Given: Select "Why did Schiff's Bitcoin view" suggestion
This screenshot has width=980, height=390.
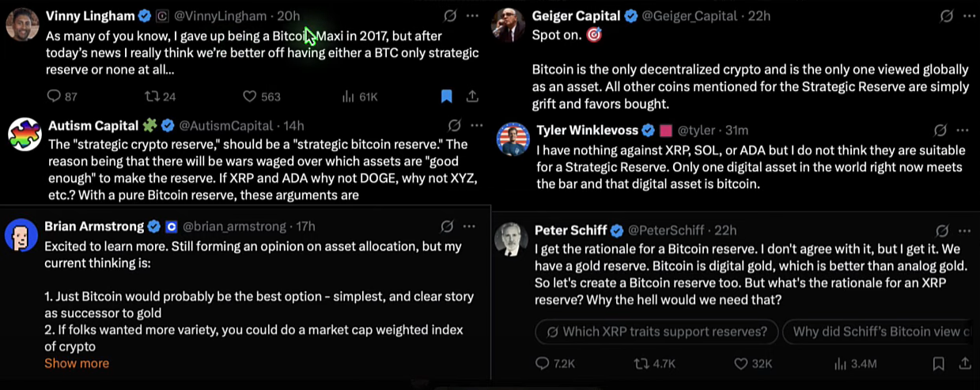Looking at the screenshot, I should coord(880,331).
